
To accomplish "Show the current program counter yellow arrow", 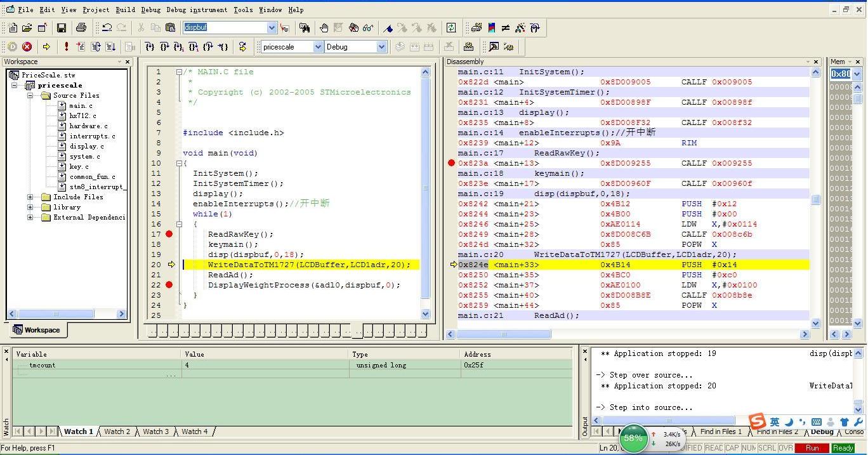I will (46, 47).
